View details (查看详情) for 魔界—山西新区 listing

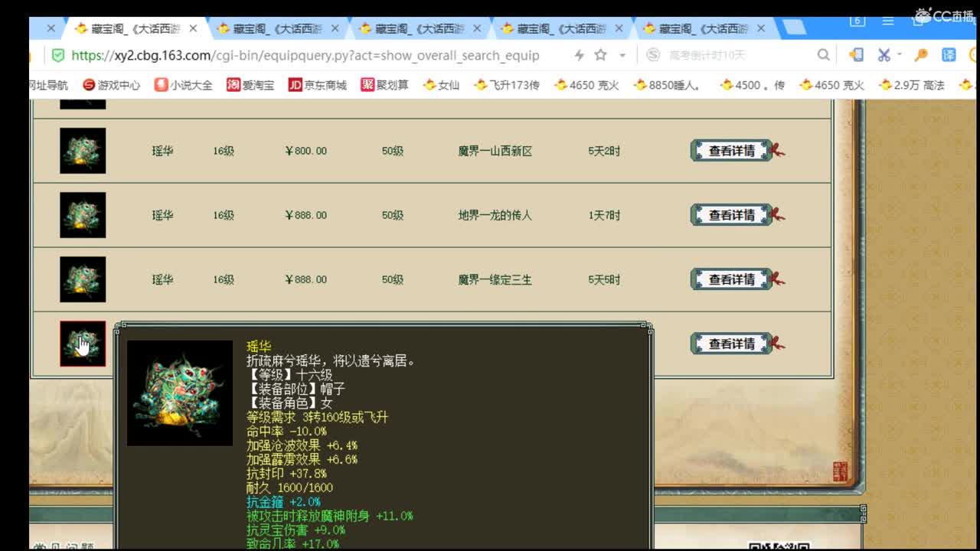[732, 151]
